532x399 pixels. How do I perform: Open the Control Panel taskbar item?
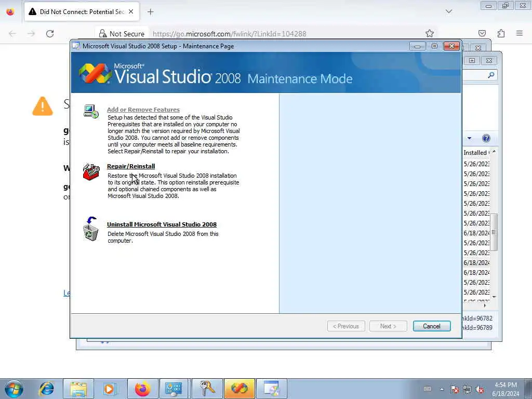click(x=174, y=389)
